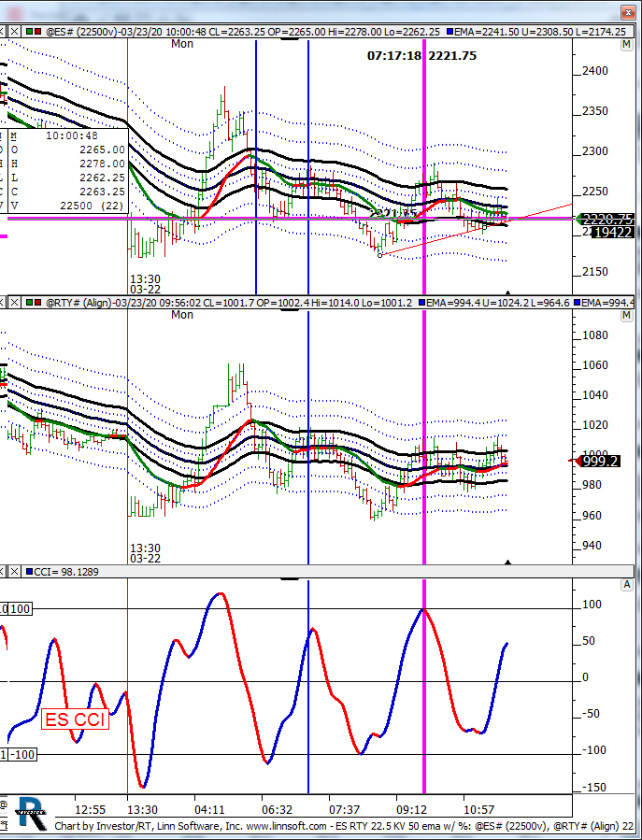
Task: Close the ES# pane using its X button
Action: pyautogui.click(x=13, y=31)
